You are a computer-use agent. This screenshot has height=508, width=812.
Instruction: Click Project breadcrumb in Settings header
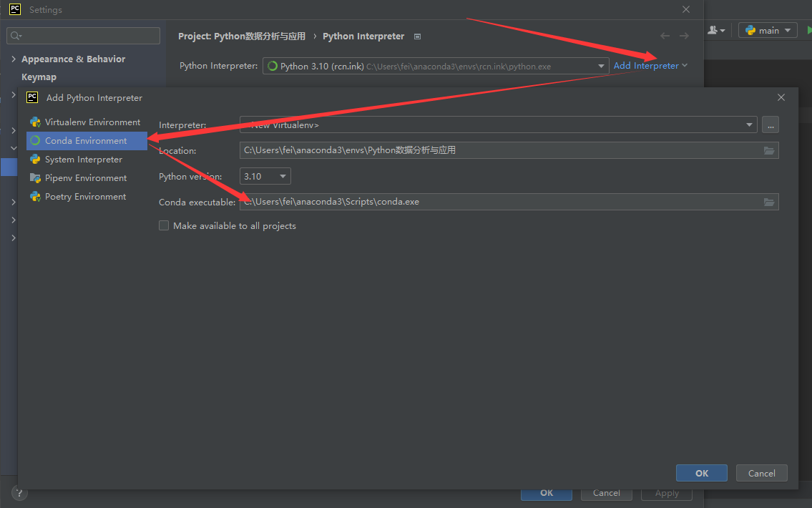[x=242, y=36]
